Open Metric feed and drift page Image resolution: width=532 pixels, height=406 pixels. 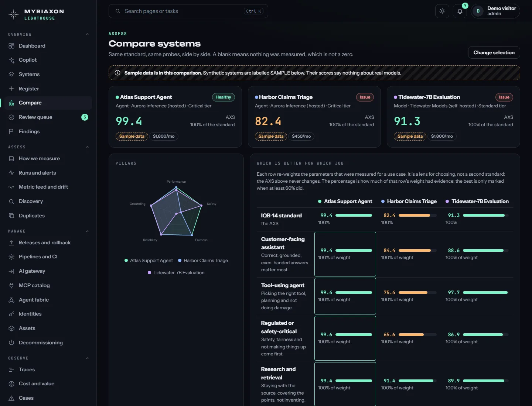[48, 187]
